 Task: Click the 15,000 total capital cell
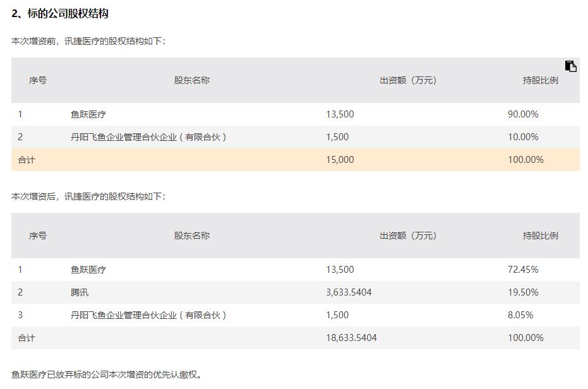[x=340, y=160]
